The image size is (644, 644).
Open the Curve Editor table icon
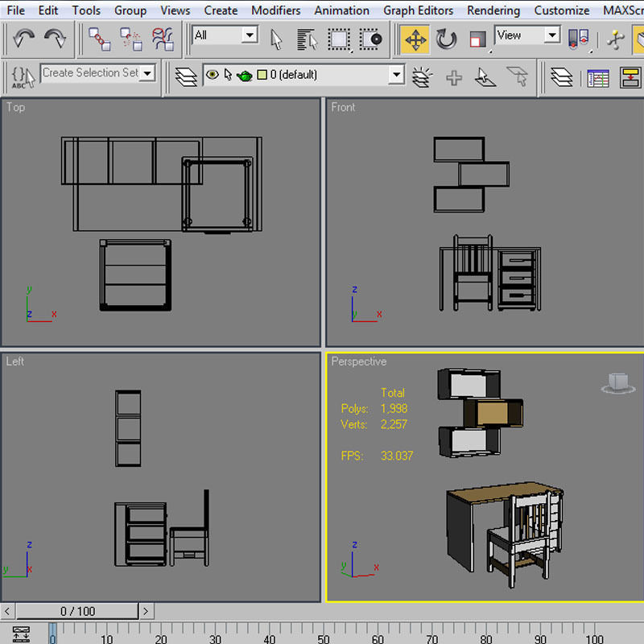[x=598, y=77]
